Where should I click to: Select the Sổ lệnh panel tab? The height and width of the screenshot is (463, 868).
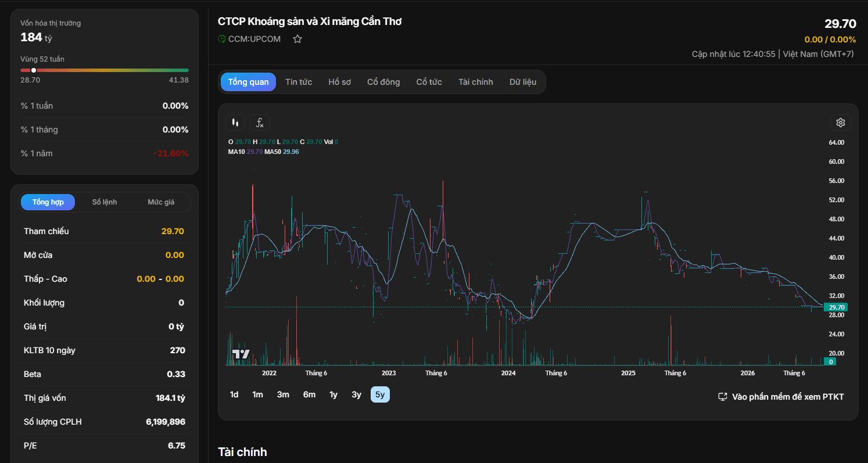coord(105,202)
